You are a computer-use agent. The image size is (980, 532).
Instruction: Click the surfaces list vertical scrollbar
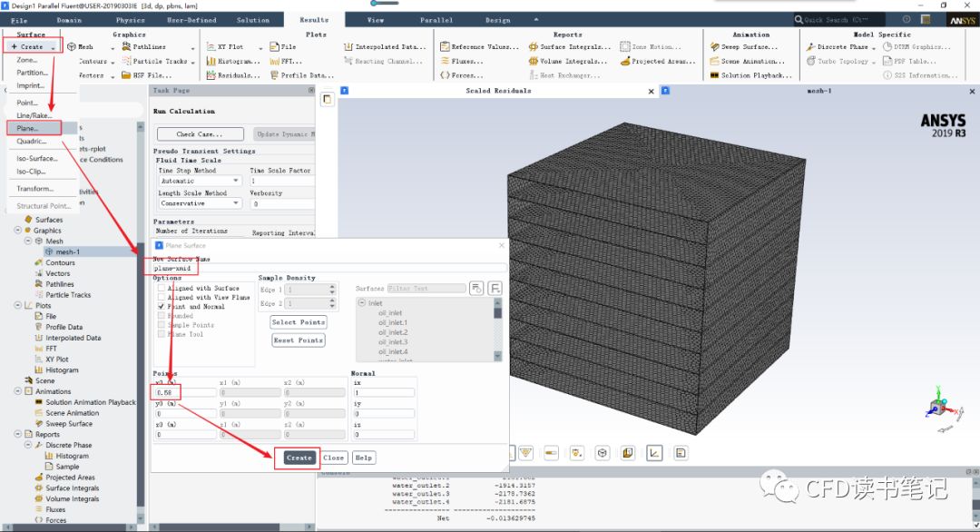pyautogui.click(x=498, y=330)
